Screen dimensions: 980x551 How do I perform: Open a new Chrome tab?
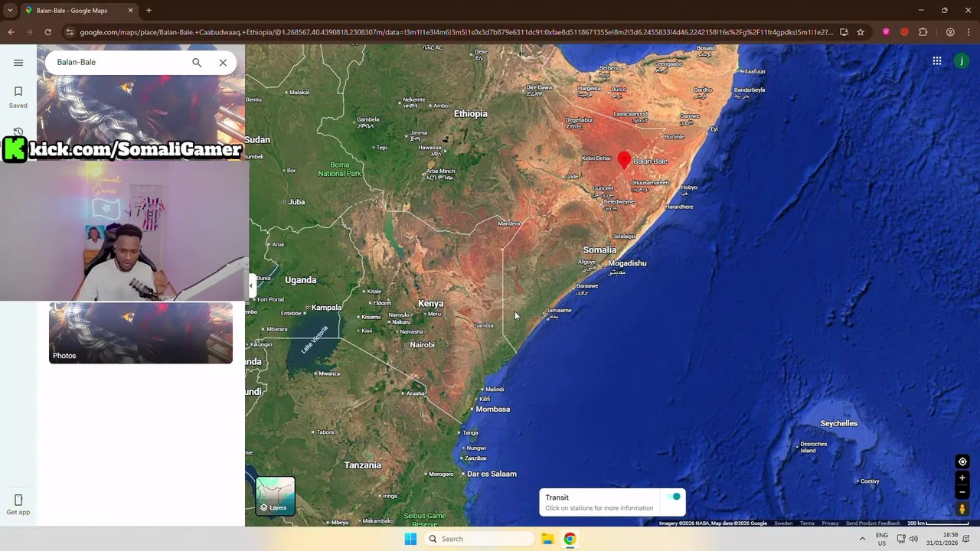[149, 11]
